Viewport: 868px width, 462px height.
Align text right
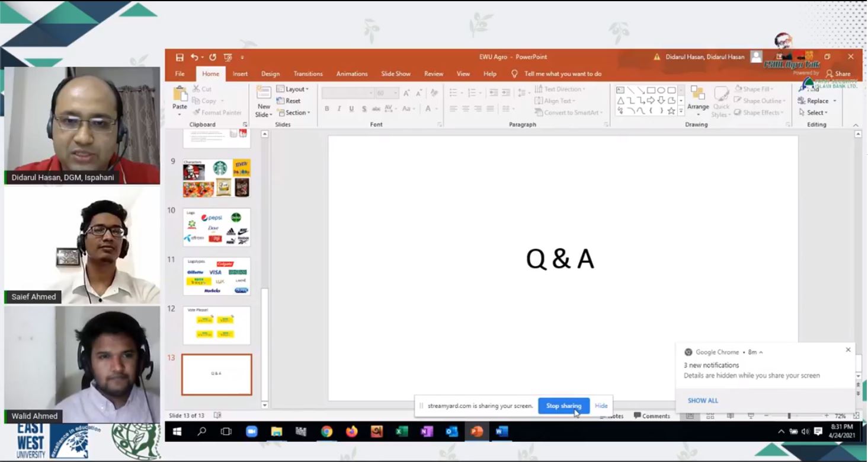pyautogui.click(x=478, y=109)
